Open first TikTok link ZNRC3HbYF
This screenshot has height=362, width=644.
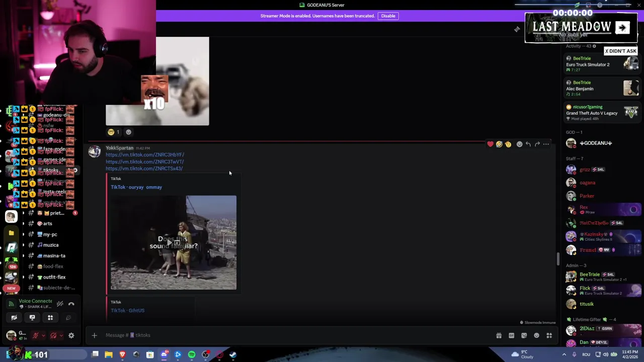[x=145, y=155]
